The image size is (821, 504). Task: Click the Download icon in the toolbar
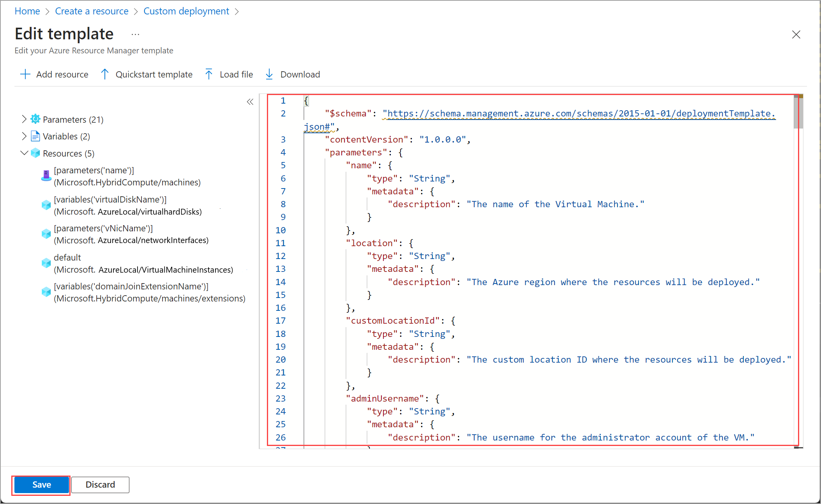(269, 74)
